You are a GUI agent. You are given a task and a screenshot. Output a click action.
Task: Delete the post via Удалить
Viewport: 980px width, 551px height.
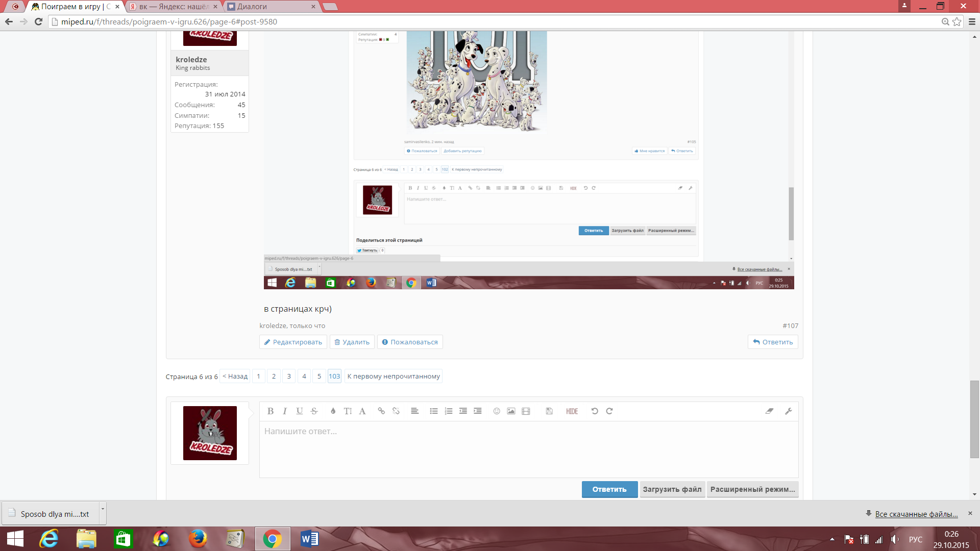pos(352,342)
